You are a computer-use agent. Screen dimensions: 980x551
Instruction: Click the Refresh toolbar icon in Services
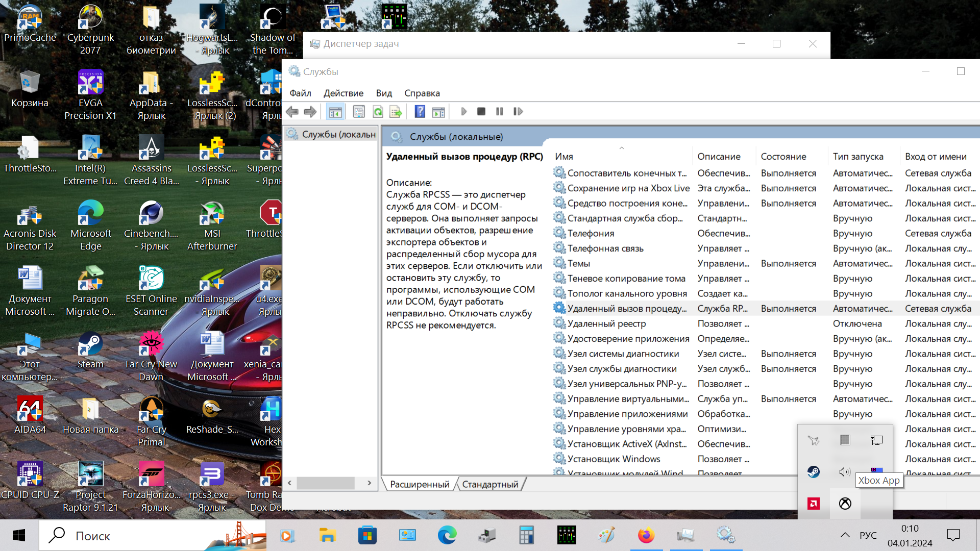(x=378, y=112)
